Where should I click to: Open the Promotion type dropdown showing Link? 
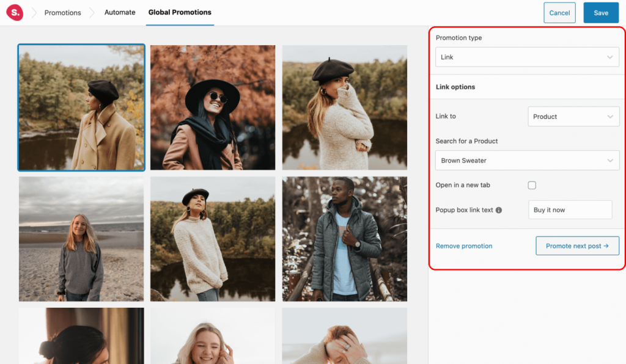click(x=527, y=57)
